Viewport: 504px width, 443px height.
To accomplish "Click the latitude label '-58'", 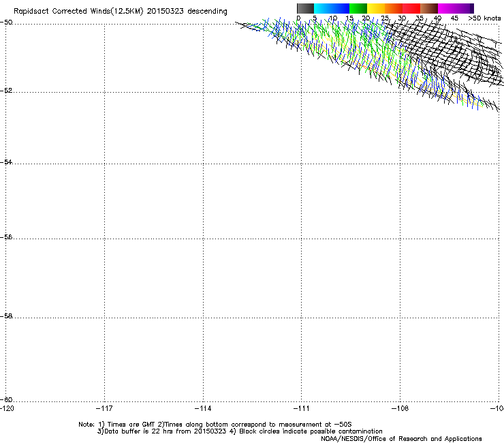I will (6, 316).
